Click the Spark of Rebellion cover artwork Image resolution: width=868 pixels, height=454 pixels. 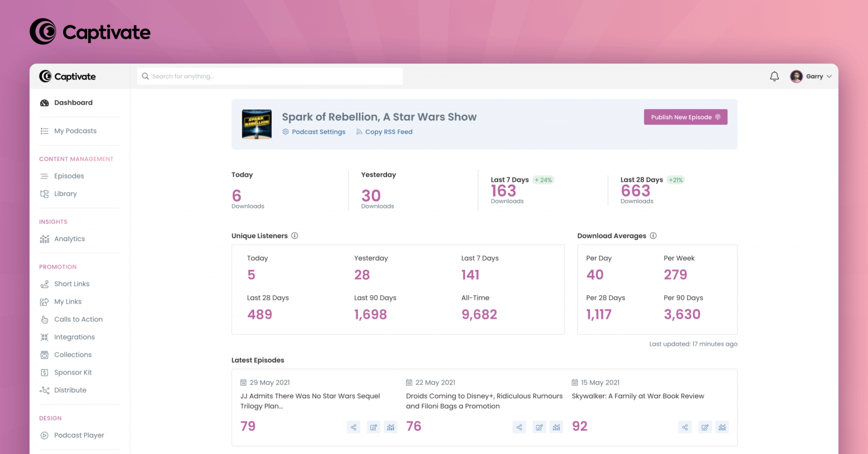(x=257, y=124)
